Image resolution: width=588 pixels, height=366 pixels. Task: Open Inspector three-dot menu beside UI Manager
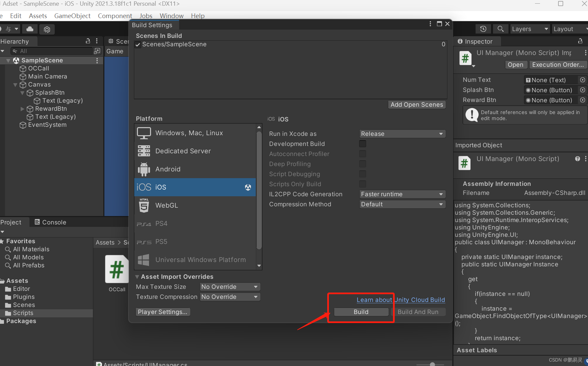click(x=585, y=53)
